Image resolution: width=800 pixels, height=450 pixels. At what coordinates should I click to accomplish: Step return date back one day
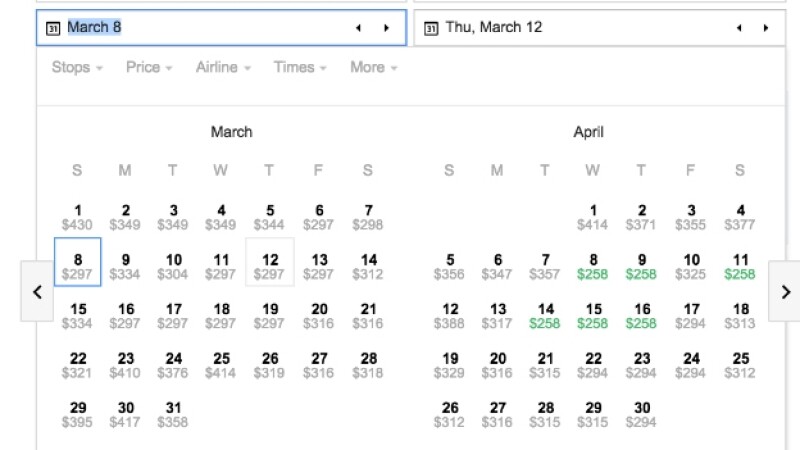(x=739, y=28)
